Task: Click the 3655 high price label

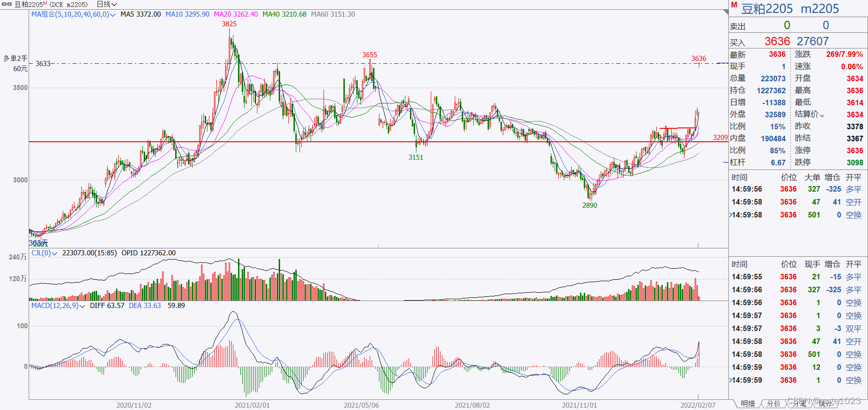Action: 370,55
